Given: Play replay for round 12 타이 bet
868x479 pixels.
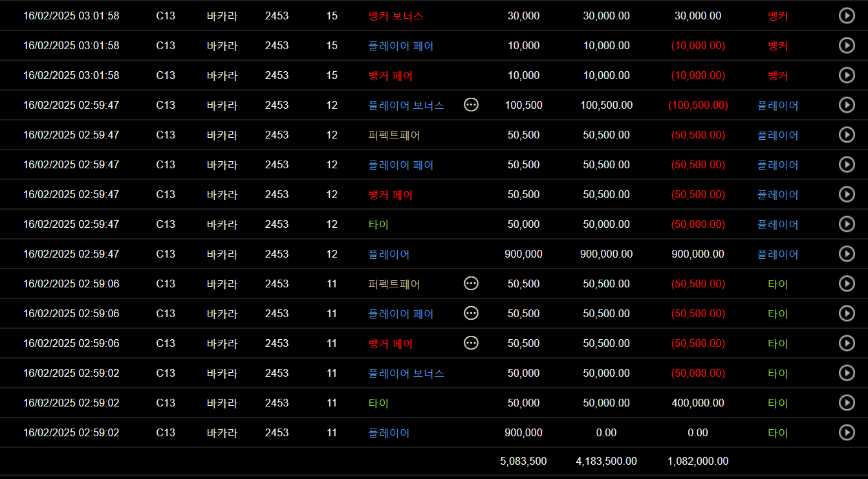Looking at the screenshot, I should tap(847, 224).
